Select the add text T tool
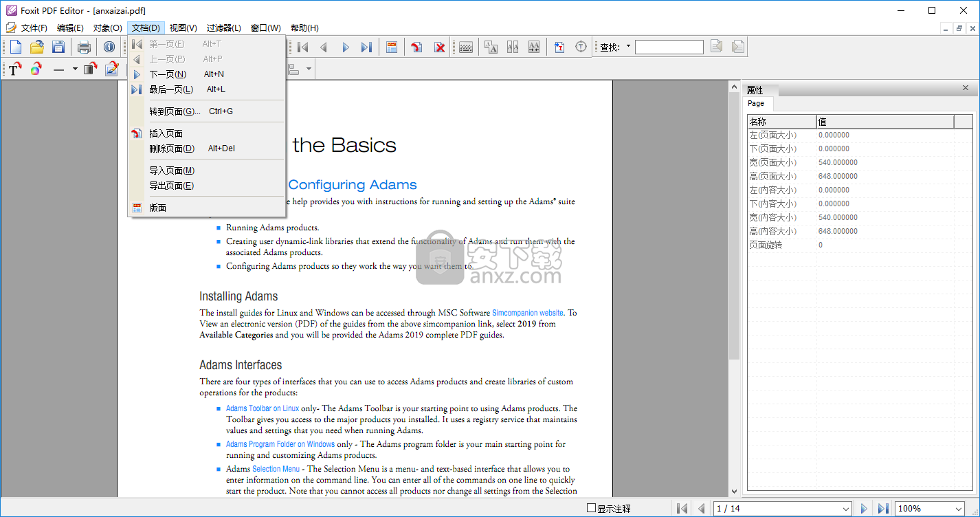The height and width of the screenshot is (517, 980). pos(15,69)
